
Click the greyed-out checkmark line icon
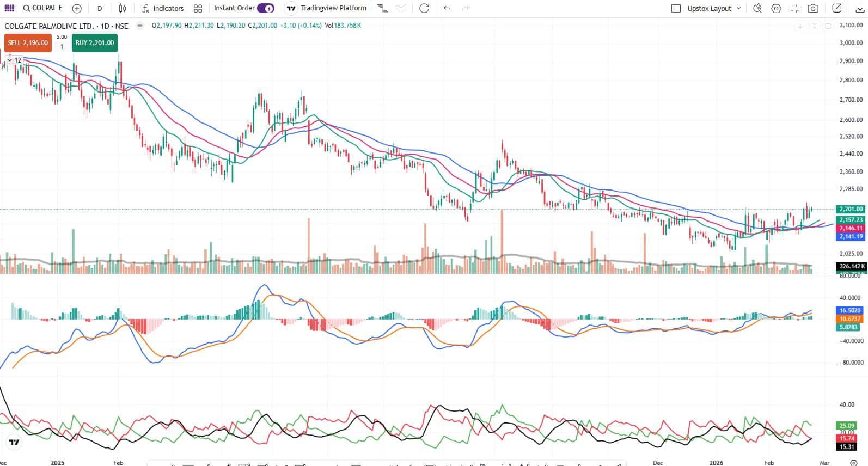pyautogui.click(x=401, y=8)
